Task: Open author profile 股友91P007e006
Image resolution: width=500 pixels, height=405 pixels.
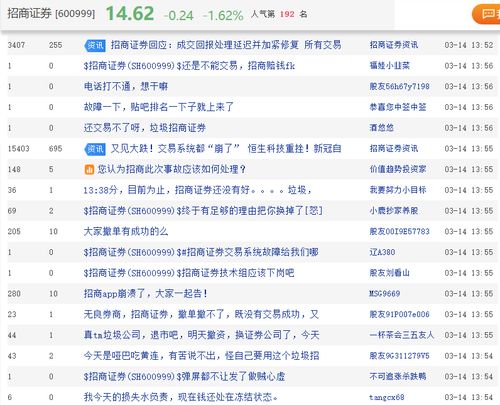Action: tap(399, 314)
